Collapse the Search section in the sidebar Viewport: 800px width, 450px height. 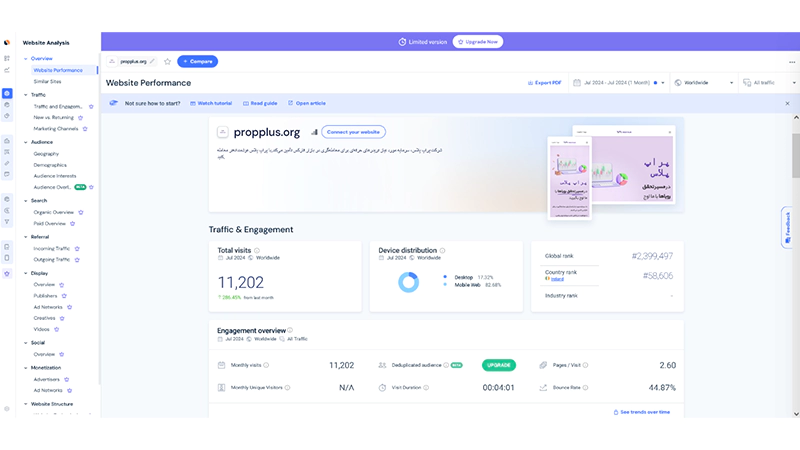(26, 201)
